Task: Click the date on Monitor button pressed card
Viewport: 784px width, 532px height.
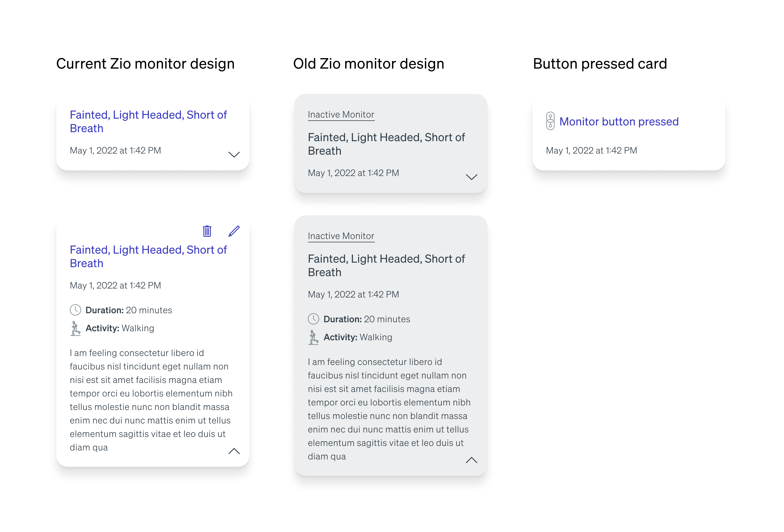Action: [x=591, y=150]
